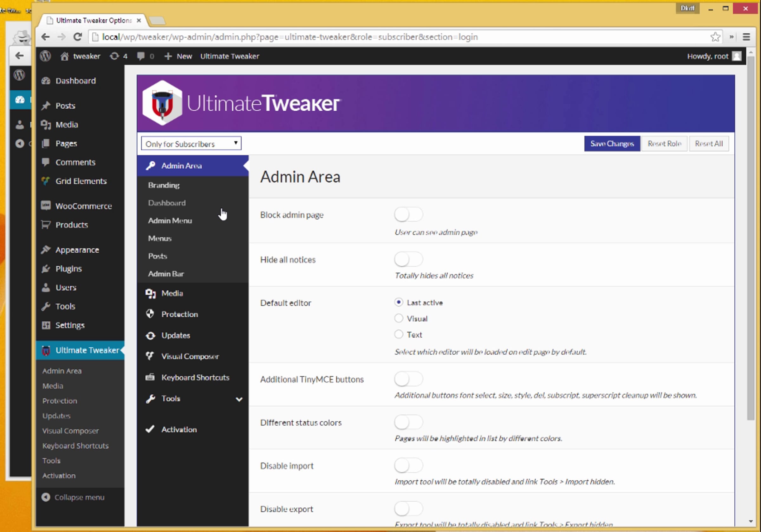The image size is (761, 532).
Task: Toggle the Different status colors switch
Action: [x=408, y=422]
